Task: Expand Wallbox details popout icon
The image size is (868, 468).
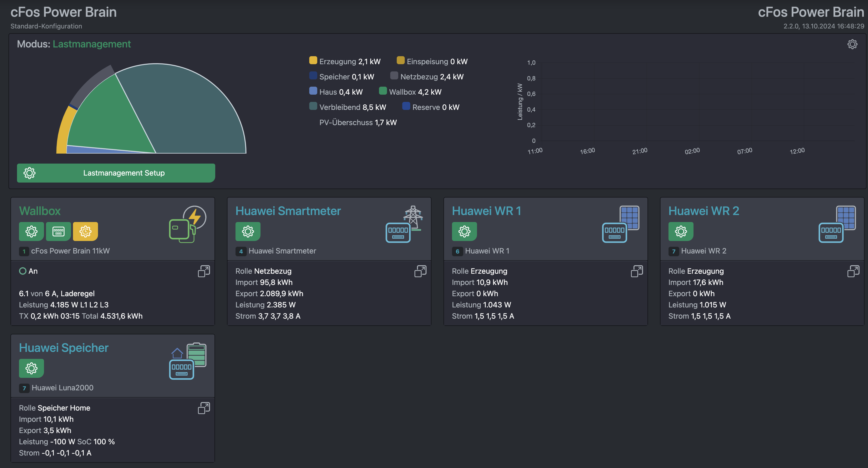Action: click(204, 271)
